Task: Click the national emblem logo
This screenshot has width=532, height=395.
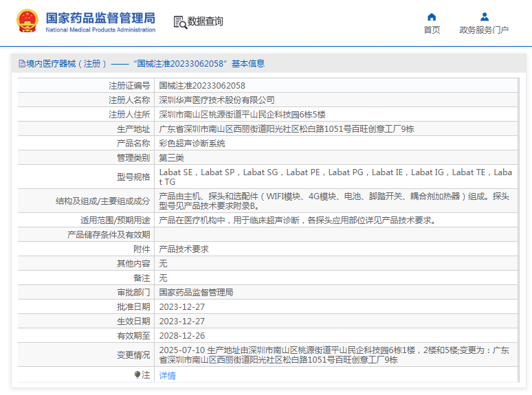Action: point(27,21)
